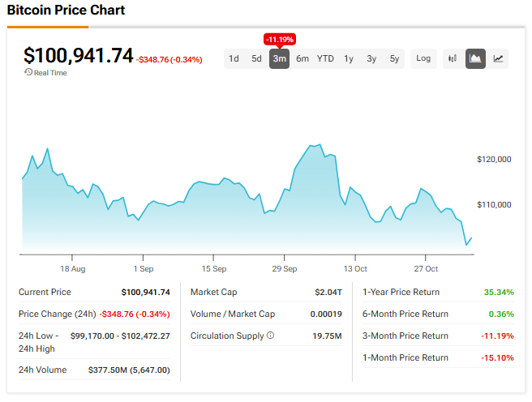This screenshot has width=532, height=402.
Task: Click the 29 Sep date axis label
Action: coord(285,268)
